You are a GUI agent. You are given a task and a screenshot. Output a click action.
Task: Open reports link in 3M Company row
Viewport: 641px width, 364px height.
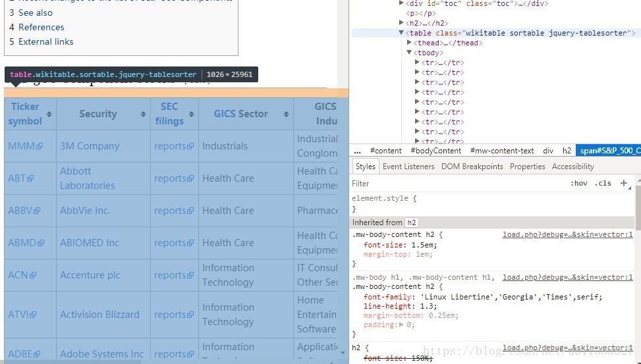174,146
